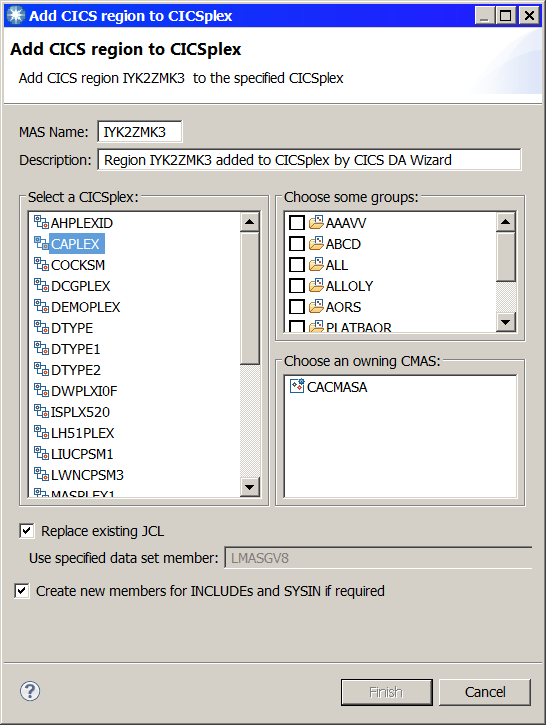Click the Cancel button
The image size is (546, 725).
485,692
